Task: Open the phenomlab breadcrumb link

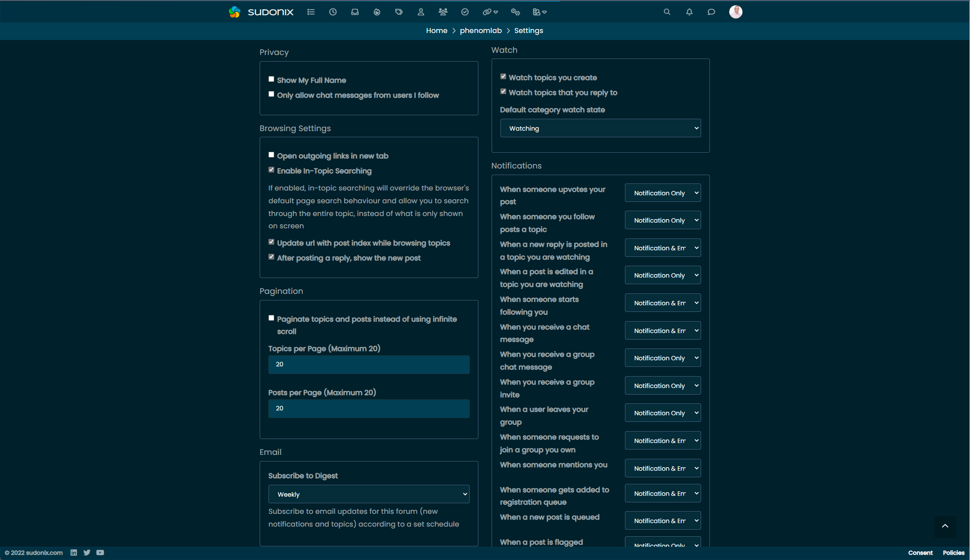Action: point(481,30)
